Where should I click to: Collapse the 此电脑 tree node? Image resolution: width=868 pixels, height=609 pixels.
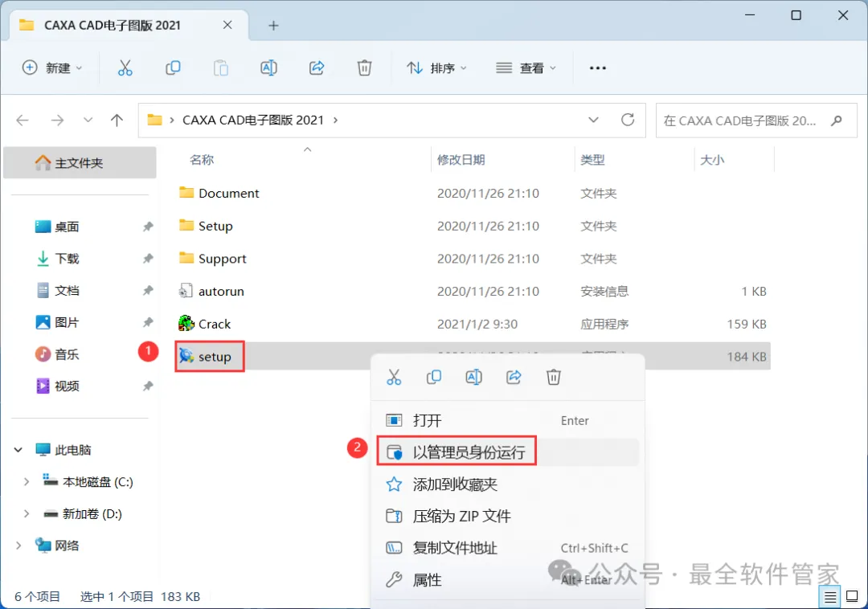(x=18, y=450)
